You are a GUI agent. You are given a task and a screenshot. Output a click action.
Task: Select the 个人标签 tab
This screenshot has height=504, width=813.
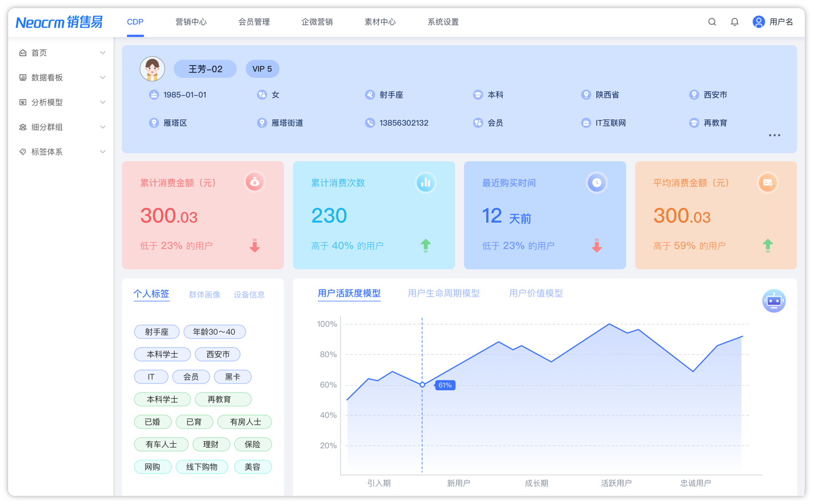(x=151, y=294)
